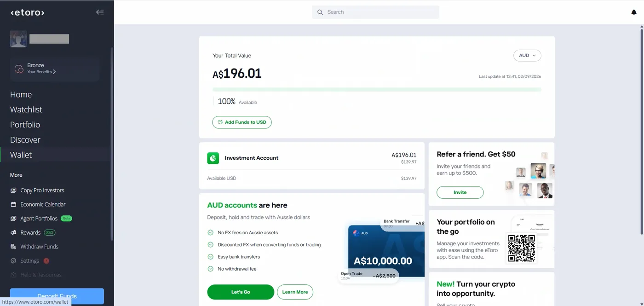Image resolution: width=644 pixels, height=306 pixels.
Task: Open Your Benefits chevron link
Action: point(41,72)
